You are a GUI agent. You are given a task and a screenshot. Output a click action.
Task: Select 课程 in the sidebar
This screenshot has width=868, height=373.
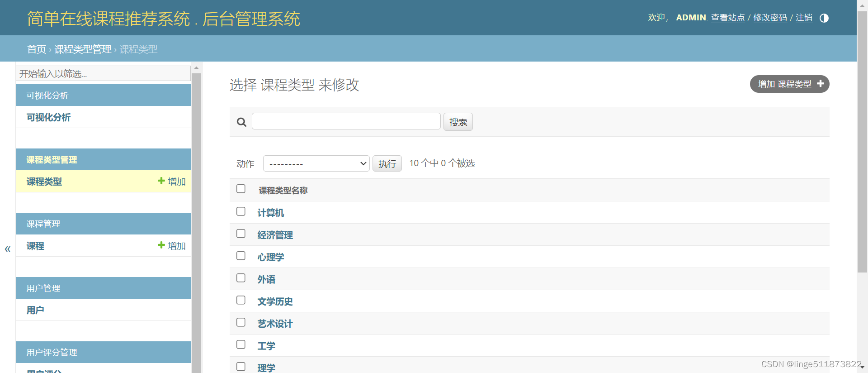click(35, 246)
